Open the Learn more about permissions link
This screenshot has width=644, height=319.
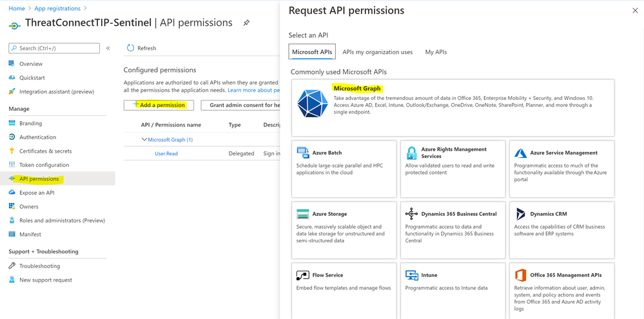click(254, 90)
